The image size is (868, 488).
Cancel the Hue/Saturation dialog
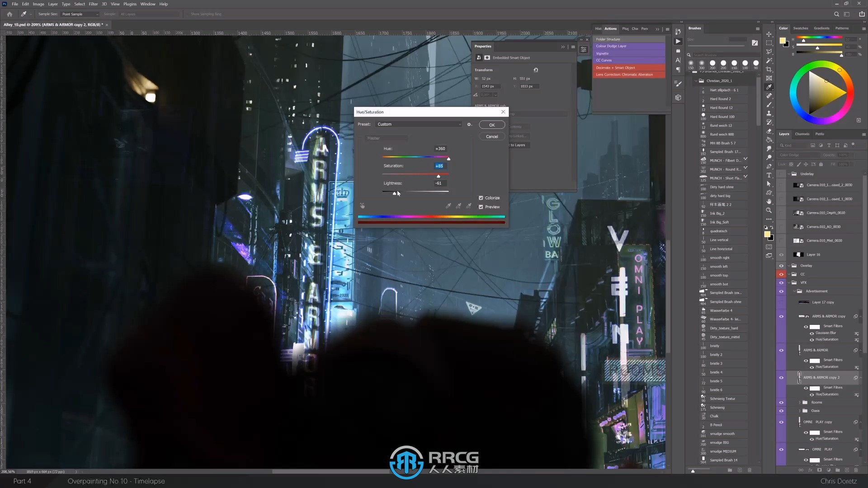(492, 136)
